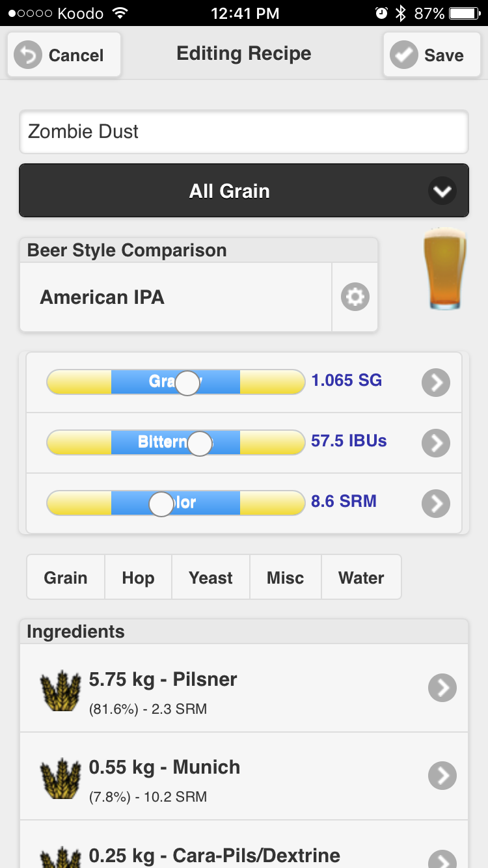Open the Water tab
This screenshot has height=868, width=488.
click(361, 577)
